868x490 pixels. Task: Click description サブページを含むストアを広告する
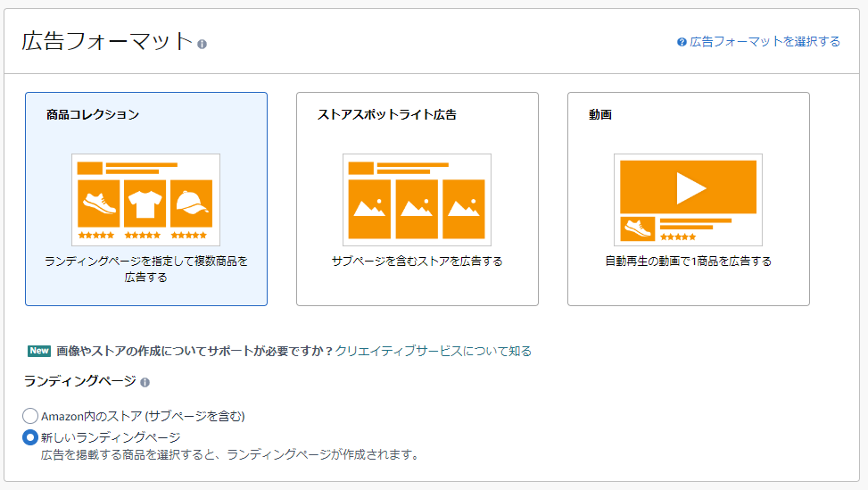417,262
